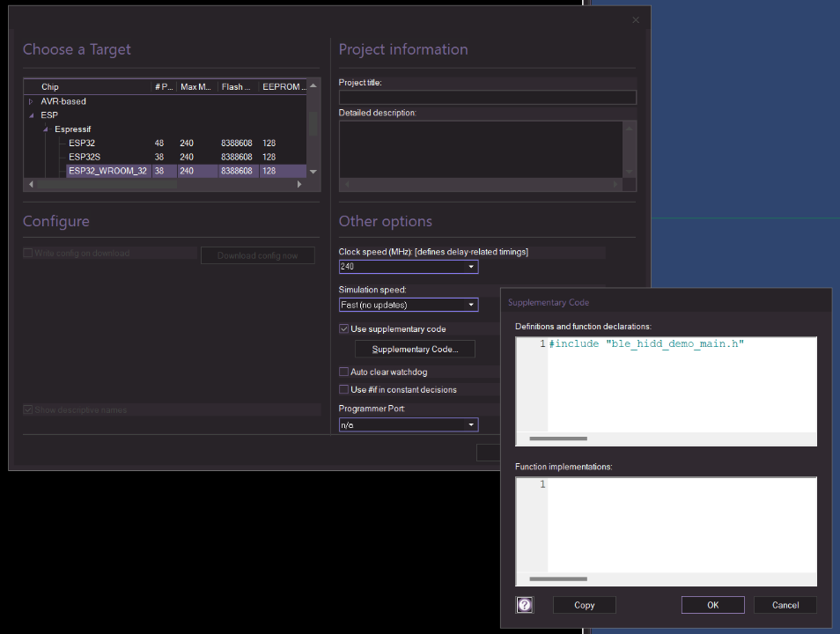Enable Auto clear watchdog option
Viewport: 840px width, 634px height.
coord(344,372)
